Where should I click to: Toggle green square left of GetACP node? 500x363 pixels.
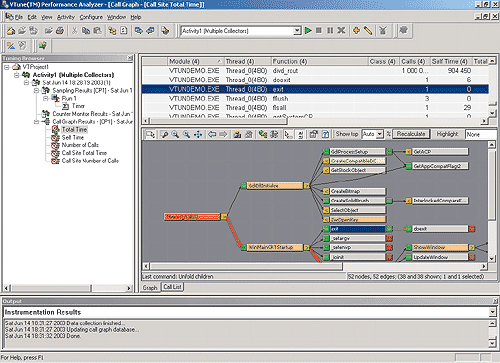tap(409, 152)
